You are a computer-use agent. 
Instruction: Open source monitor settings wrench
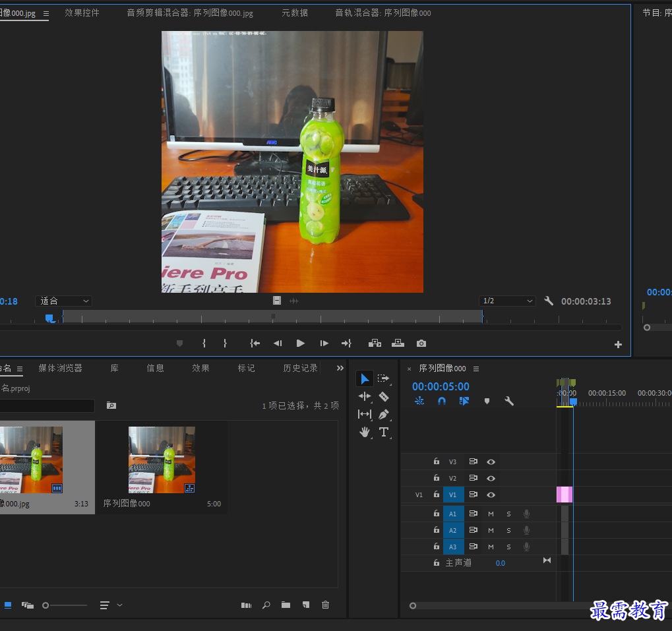(x=549, y=301)
